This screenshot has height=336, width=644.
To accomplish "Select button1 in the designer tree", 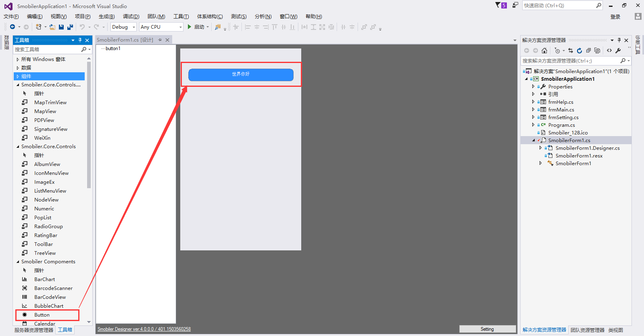I will (113, 48).
